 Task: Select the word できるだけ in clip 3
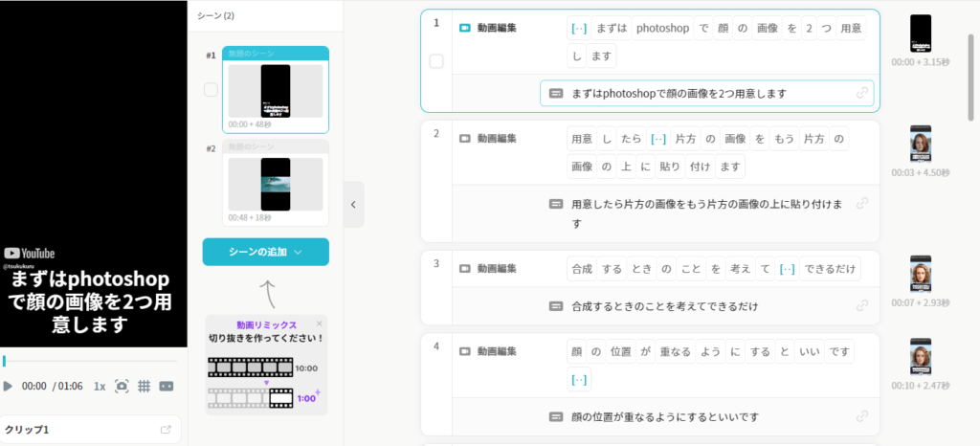coord(830,269)
